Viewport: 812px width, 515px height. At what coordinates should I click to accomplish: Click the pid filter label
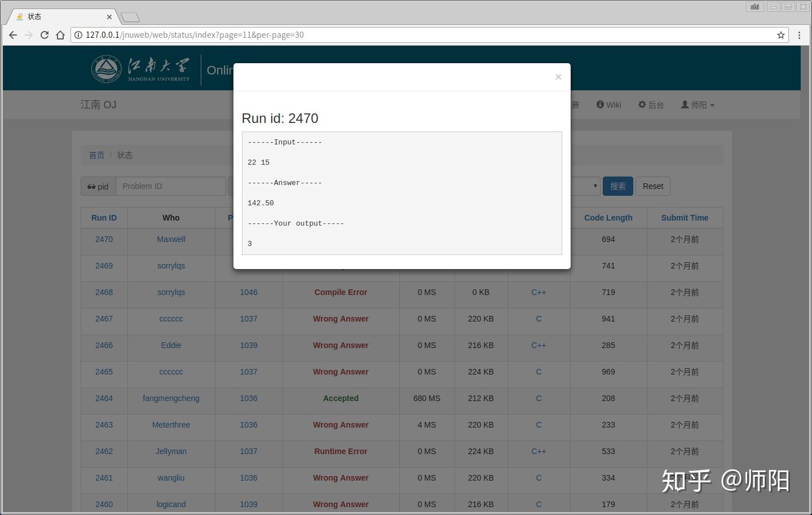[98, 186]
